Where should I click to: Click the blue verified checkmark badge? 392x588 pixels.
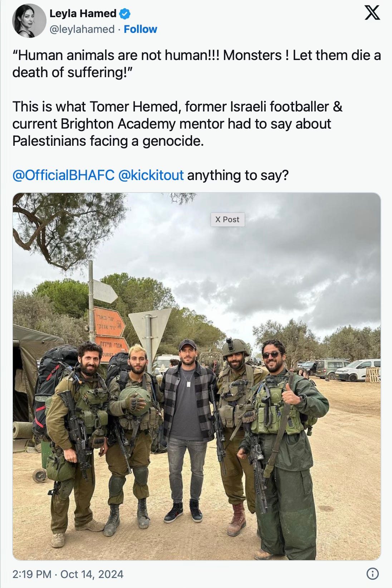tap(124, 14)
